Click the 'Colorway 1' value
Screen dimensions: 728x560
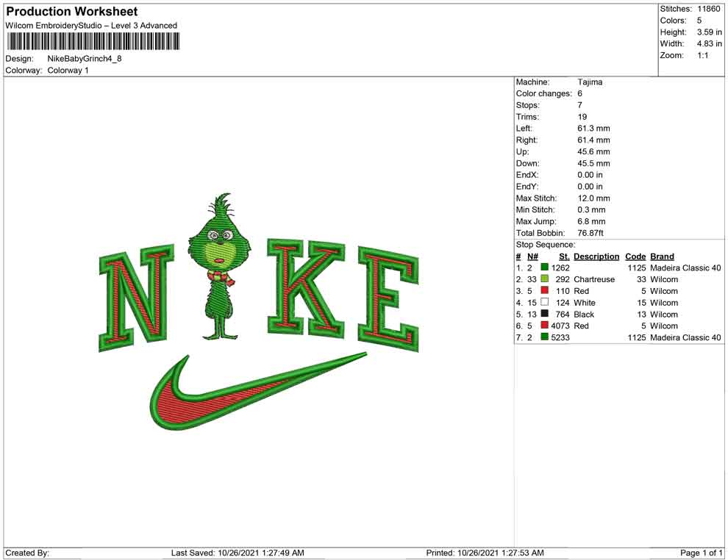click(68, 71)
